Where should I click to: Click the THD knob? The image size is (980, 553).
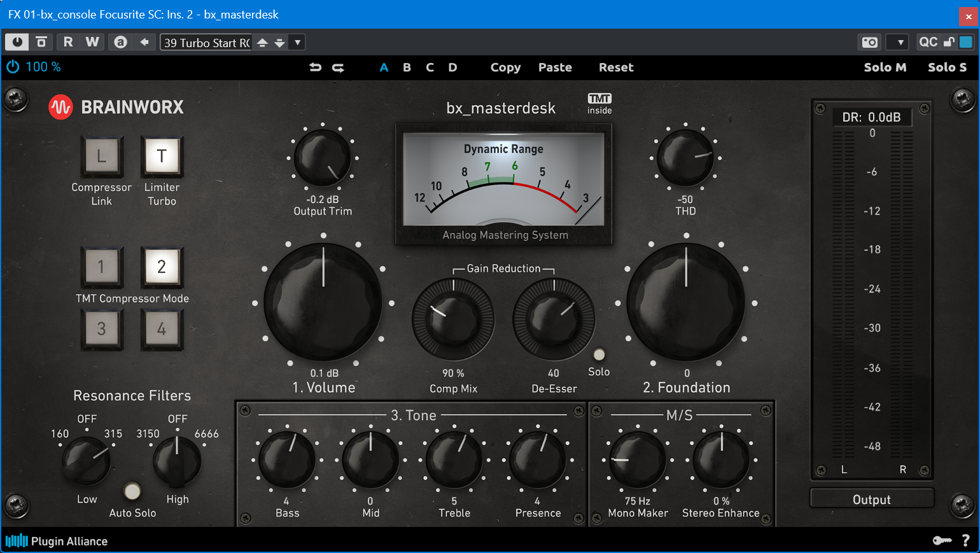point(685,158)
